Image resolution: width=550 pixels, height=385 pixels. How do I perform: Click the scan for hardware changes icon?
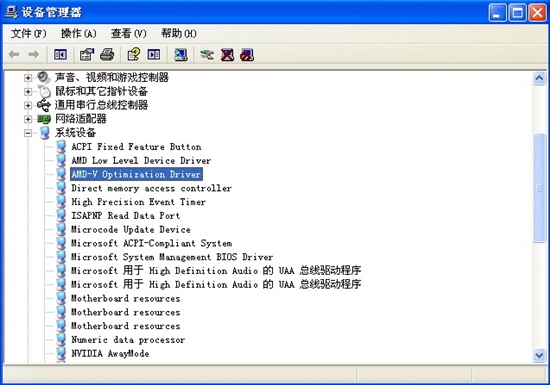pos(181,55)
